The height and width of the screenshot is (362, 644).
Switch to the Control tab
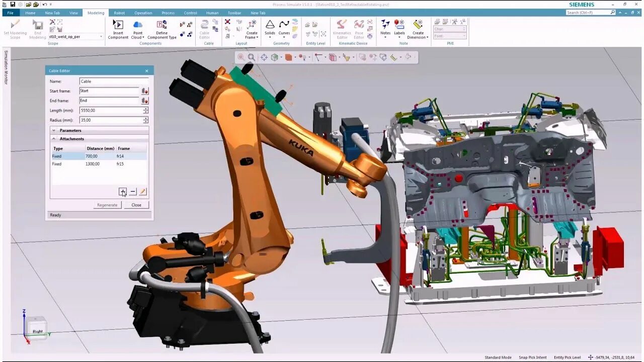point(190,13)
